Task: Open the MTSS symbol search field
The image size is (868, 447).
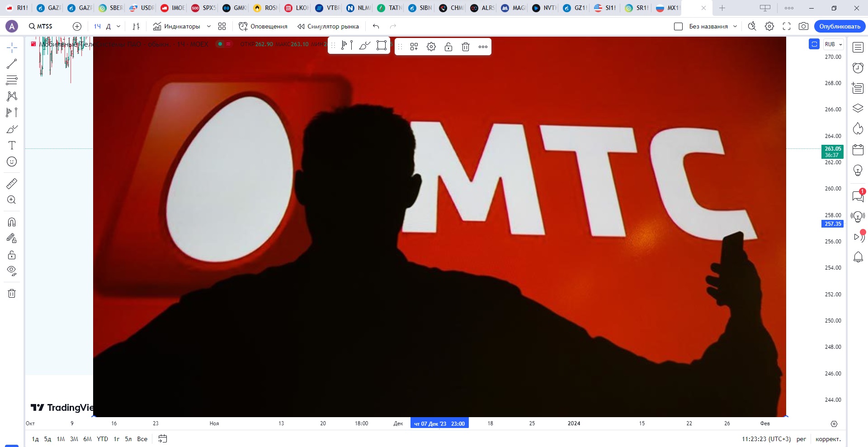Action: click(x=41, y=26)
